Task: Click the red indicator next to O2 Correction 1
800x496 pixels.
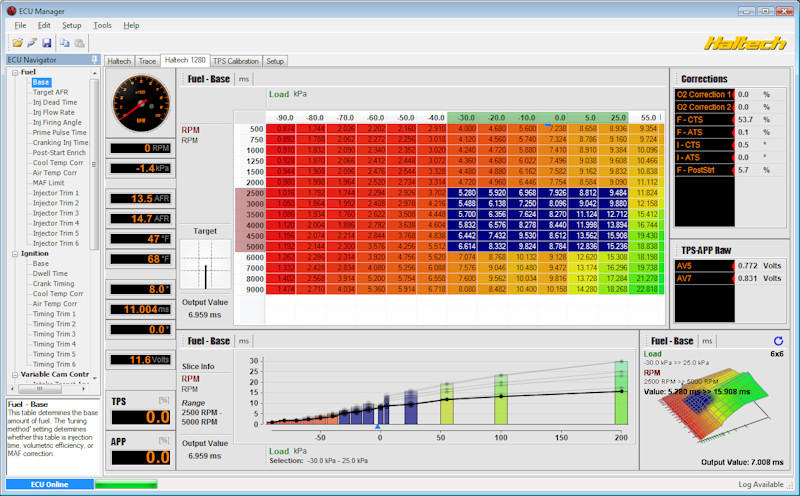Action: pos(734,94)
